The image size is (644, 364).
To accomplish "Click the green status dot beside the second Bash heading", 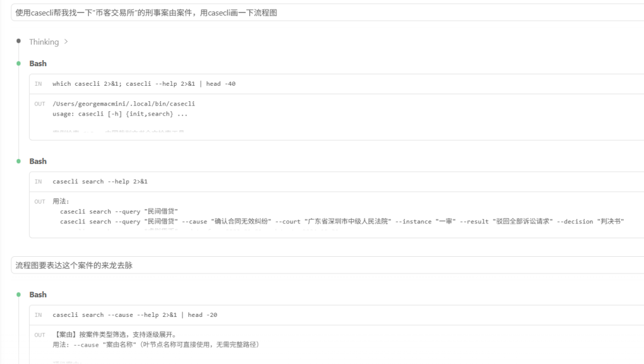I will tap(18, 161).
